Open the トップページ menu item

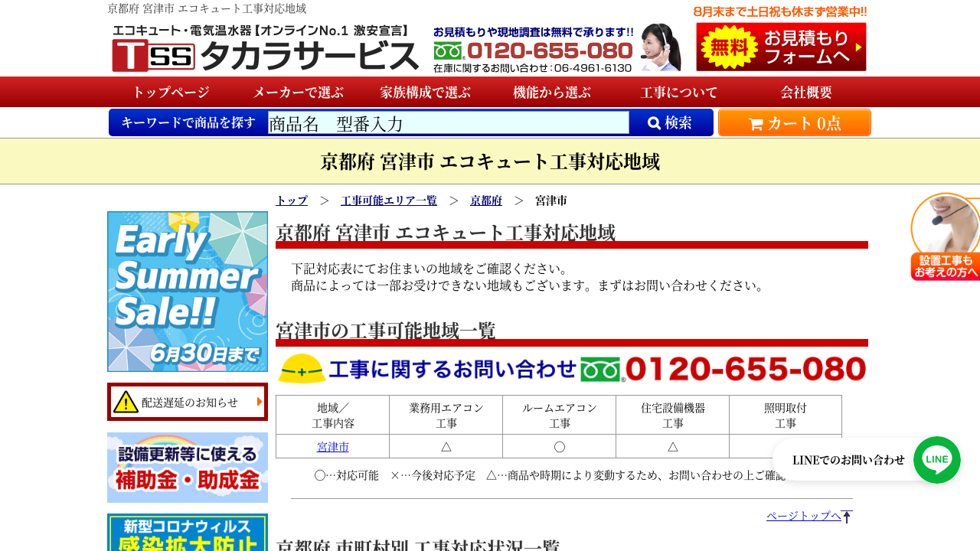point(171,93)
